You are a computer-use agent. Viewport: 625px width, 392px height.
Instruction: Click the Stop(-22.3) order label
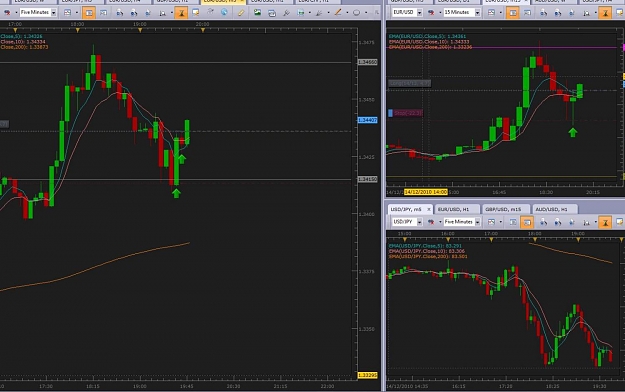point(408,113)
